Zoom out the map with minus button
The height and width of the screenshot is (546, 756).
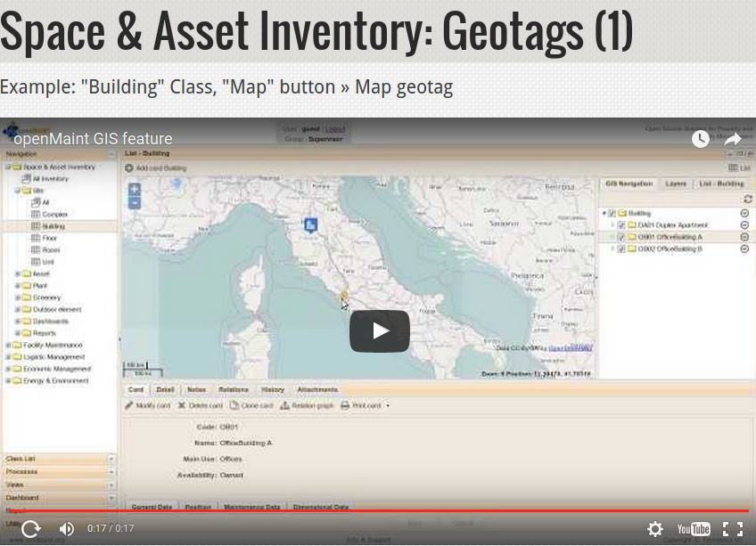pyautogui.click(x=135, y=203)
